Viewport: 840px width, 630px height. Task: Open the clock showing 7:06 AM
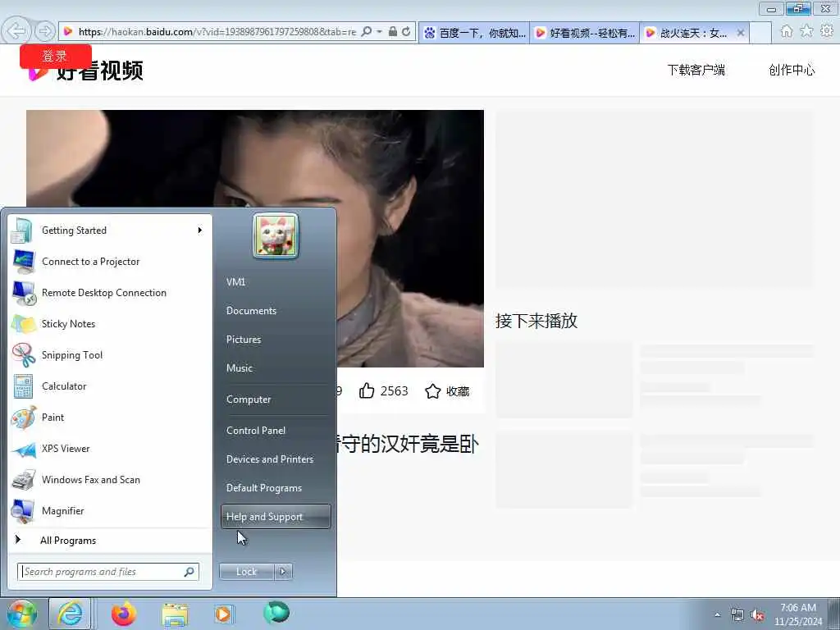tap(797, 614)
